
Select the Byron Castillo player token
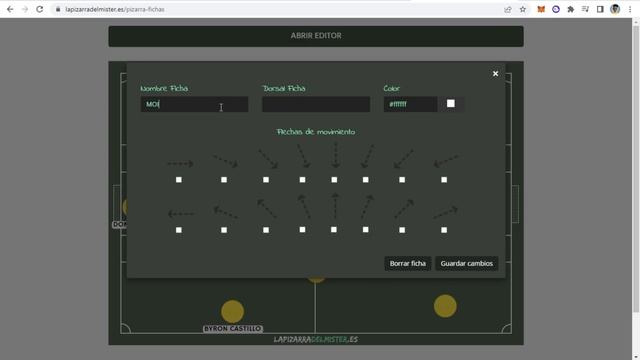click(x=232, y=311)
